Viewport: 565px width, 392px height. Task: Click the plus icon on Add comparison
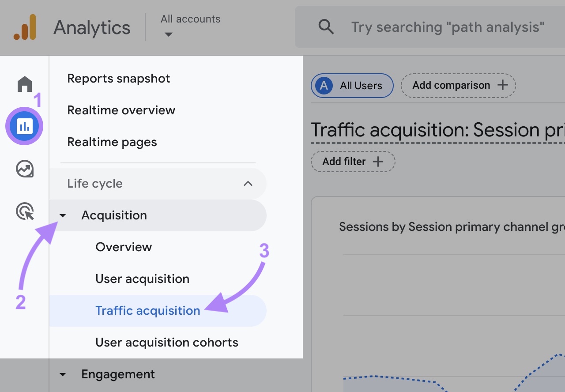coord(503,85)
